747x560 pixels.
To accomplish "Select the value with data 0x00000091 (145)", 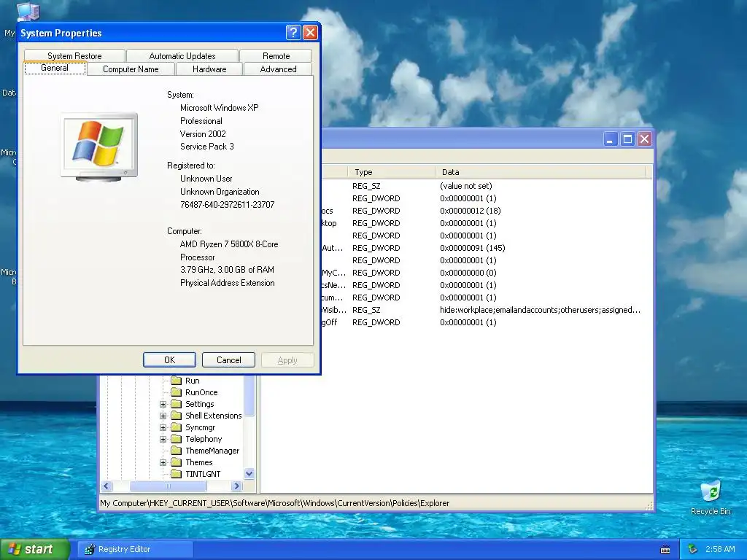I will 472,248.
